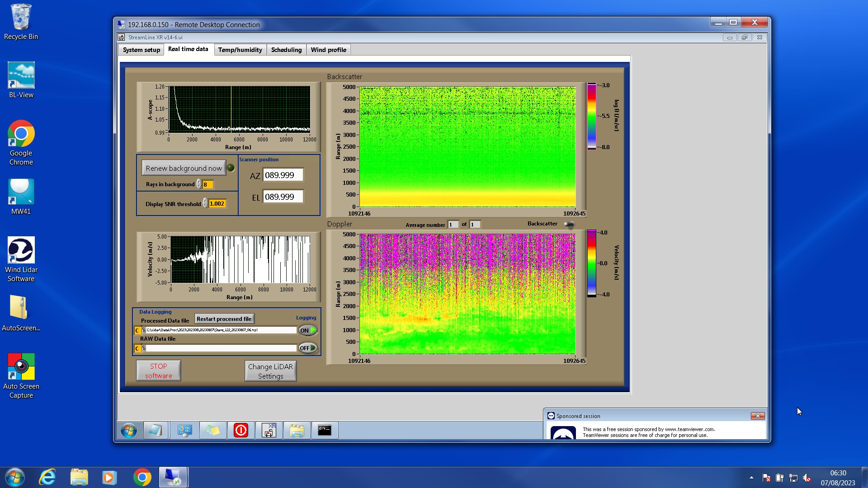Click the remote Start menu orb
The width and height of the screenshot is (868, 488).
point(129,430)
